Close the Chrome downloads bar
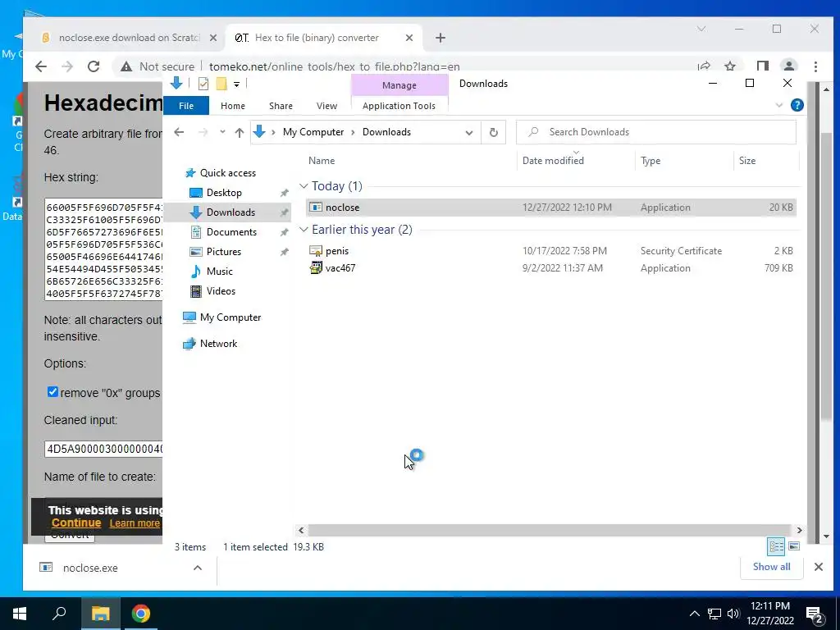 (818, 567)
